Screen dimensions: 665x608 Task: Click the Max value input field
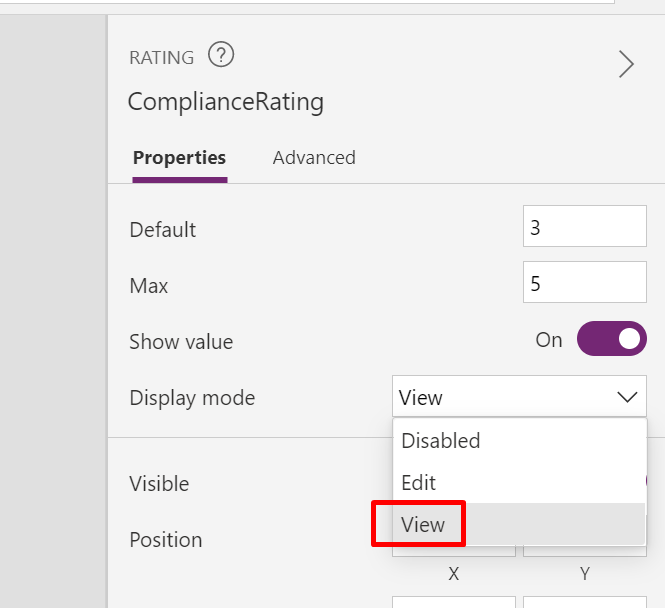(x=584, y=282)
